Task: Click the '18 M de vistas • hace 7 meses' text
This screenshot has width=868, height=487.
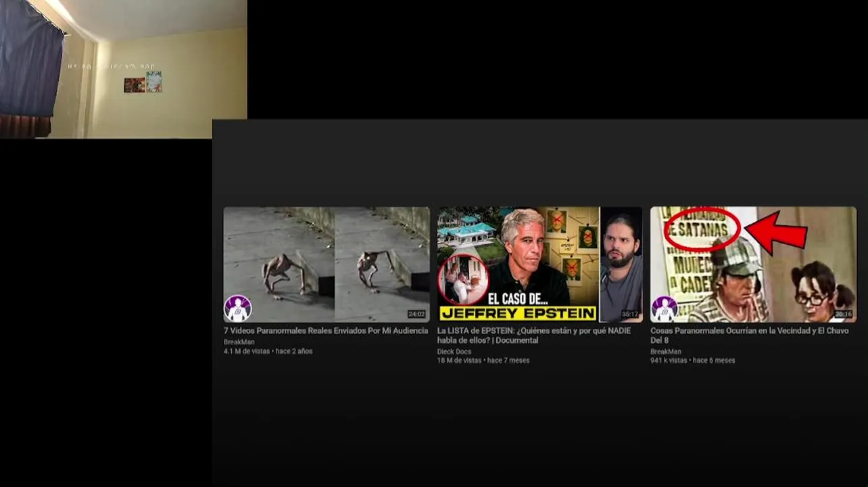Action: 483,361
